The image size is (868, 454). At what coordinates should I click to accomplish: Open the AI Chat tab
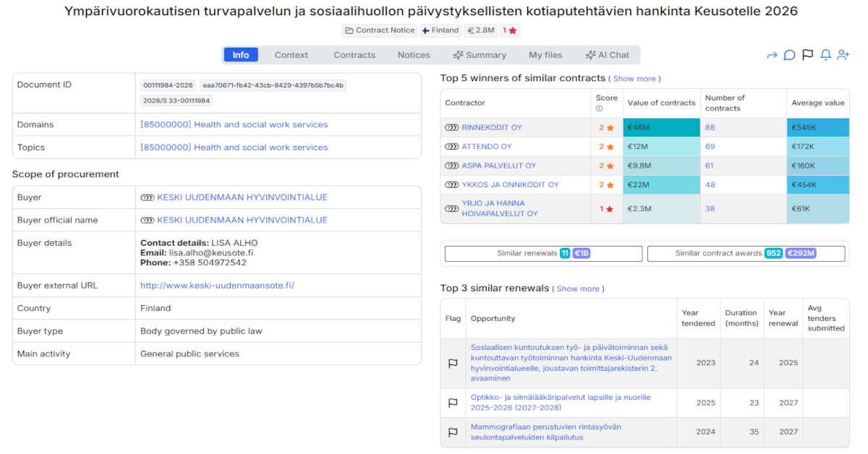(x=608, y=54)
